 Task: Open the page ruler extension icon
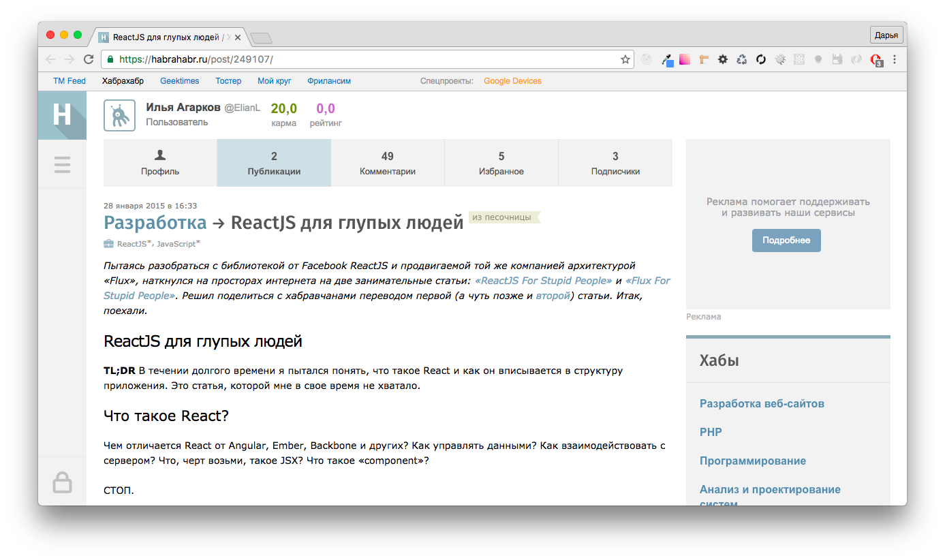point(704,59)
